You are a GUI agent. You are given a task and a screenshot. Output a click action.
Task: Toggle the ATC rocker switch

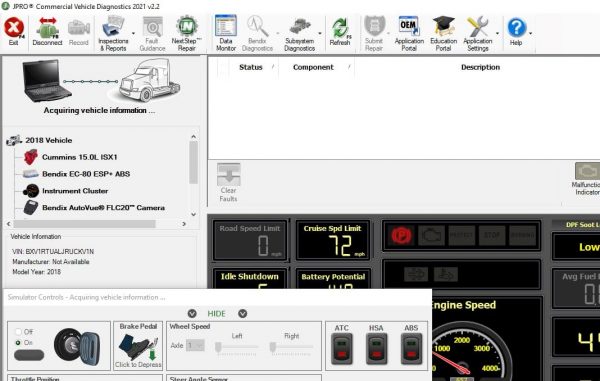[x=342, y=348]
